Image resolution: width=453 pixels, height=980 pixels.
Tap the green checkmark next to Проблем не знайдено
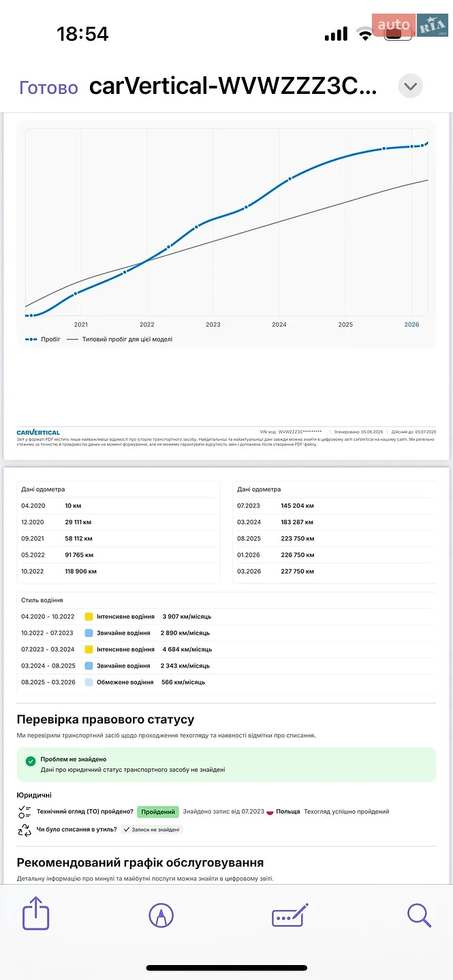31,761
